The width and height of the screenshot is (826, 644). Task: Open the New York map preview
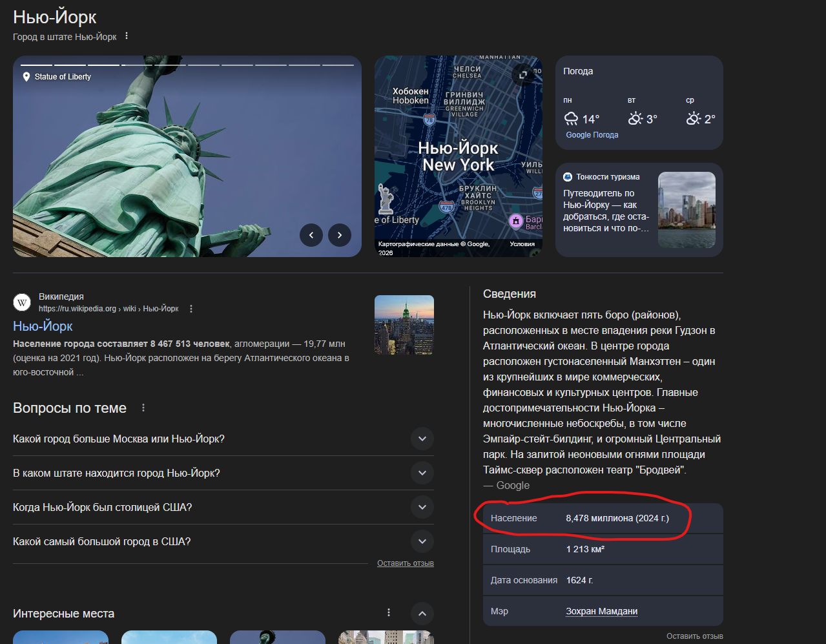coord(459,156)
